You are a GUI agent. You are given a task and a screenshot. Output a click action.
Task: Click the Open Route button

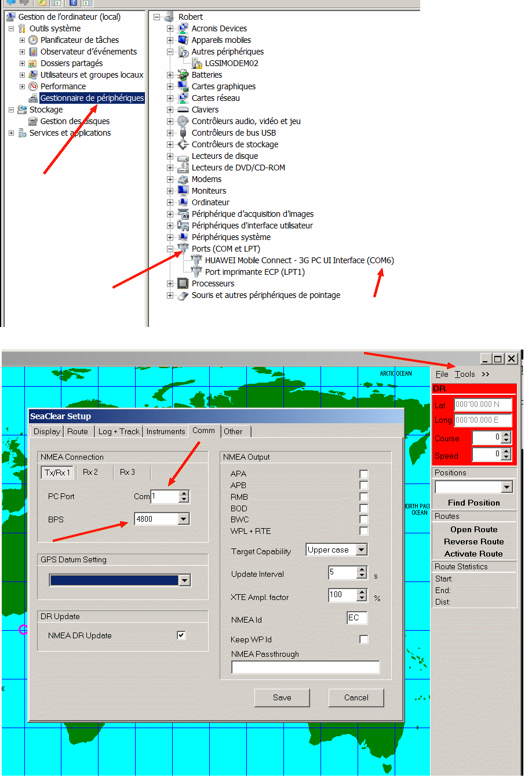[474, 529]
